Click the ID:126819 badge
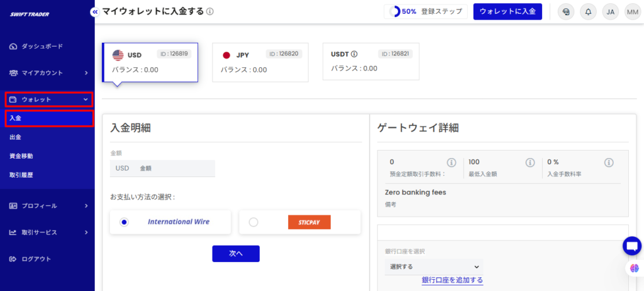 (174, 54)
